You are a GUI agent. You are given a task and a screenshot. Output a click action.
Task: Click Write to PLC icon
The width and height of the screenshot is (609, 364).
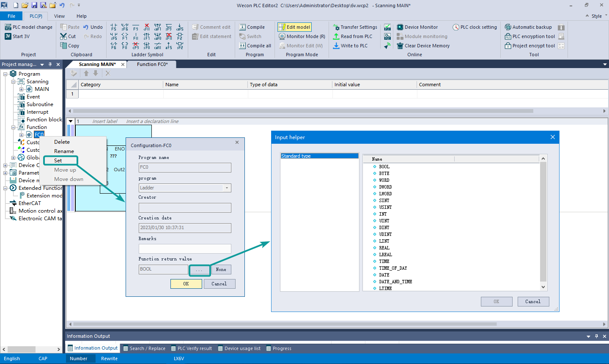pos(336,46)
